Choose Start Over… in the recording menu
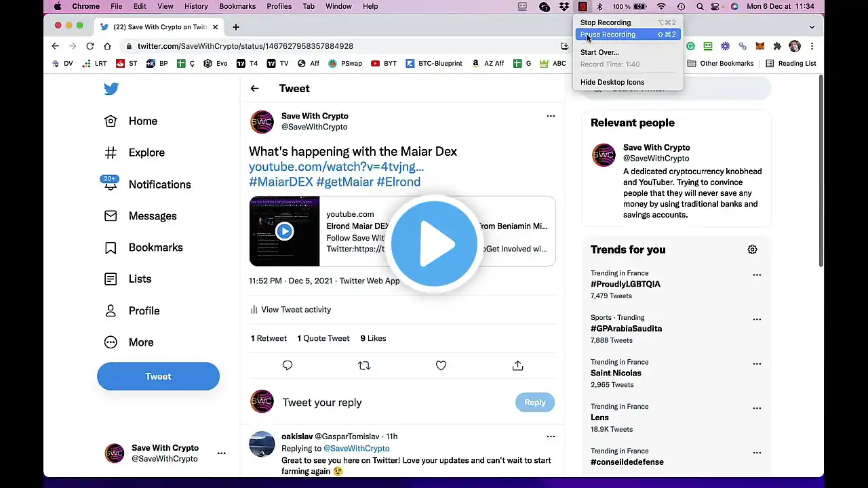868x488 pixels. pyautogui.click(x=628, y=52)
